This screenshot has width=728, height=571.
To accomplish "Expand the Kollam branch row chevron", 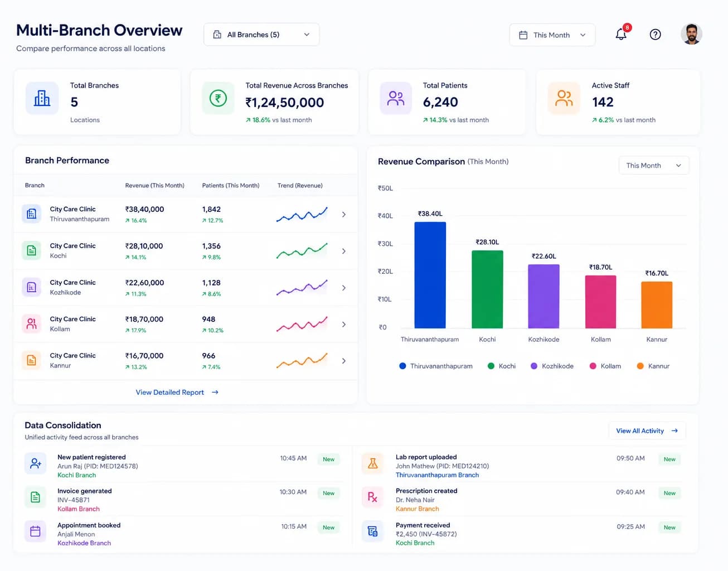I will click(344, 324).
